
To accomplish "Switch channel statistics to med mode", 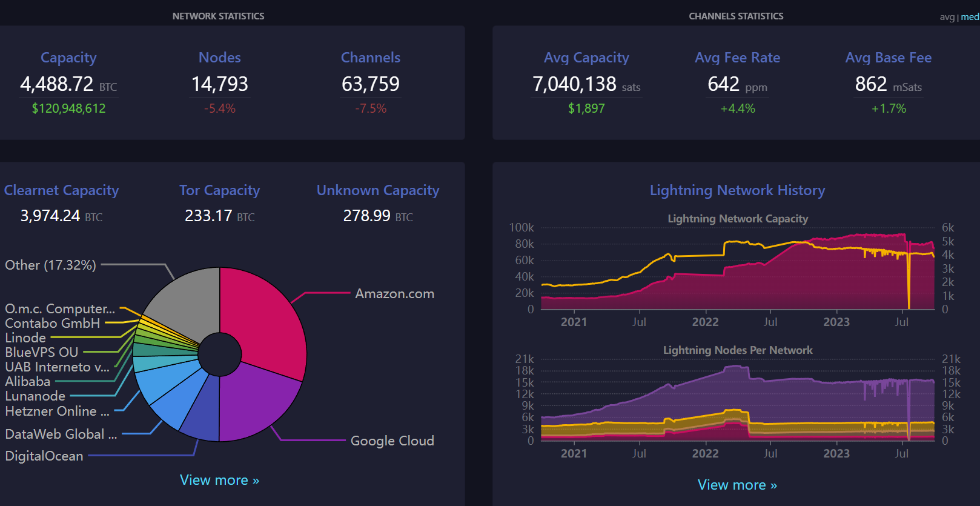I will point(970,17).
